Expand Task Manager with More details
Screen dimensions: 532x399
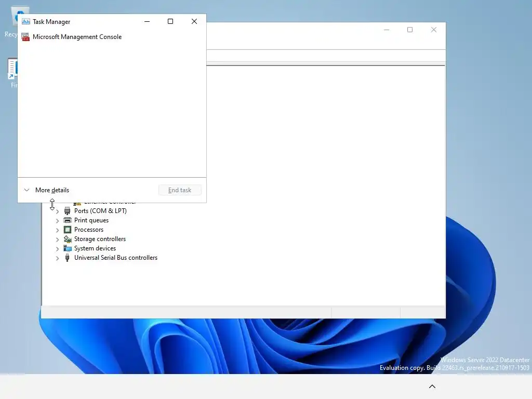[x=47, y=190]
